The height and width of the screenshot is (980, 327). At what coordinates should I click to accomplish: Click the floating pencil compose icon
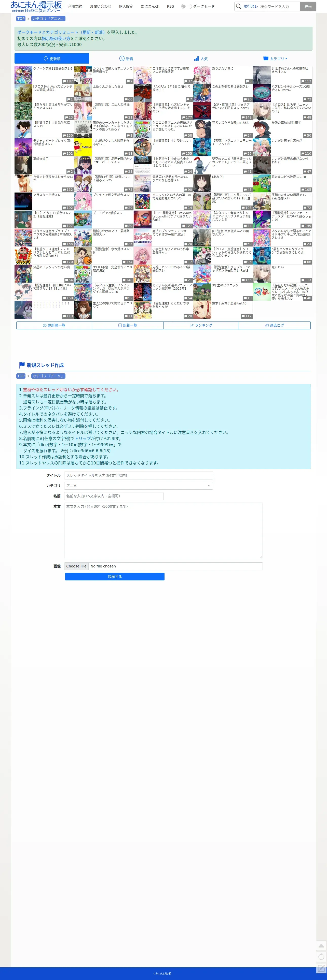click(321, 968)
